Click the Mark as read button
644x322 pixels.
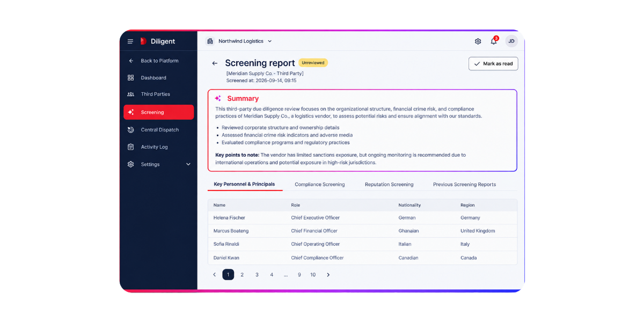[493, 63]
